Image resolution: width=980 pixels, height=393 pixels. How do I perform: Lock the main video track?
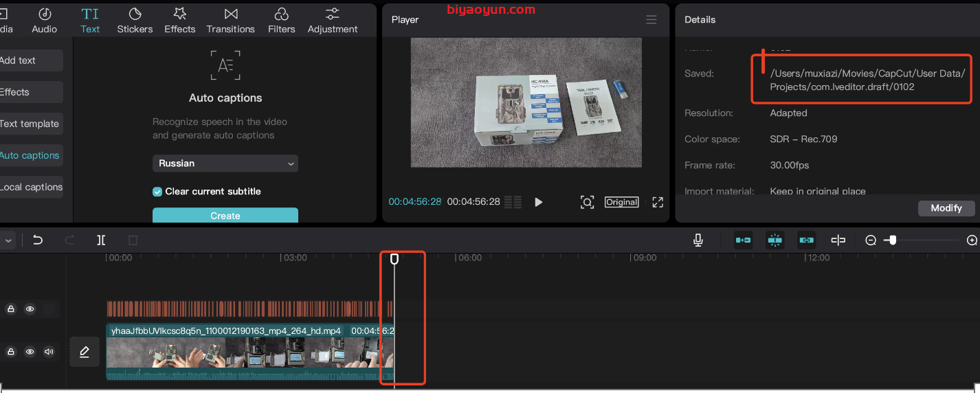(x=11, y=352)
